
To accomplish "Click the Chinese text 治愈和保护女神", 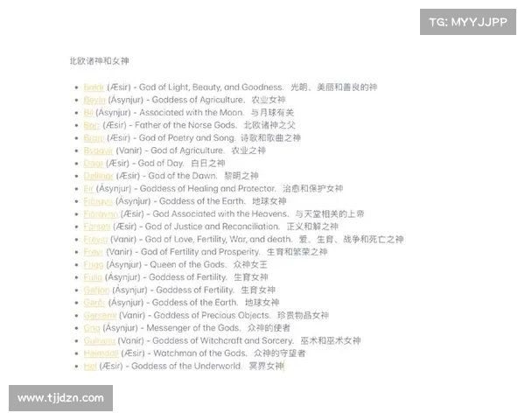I will pyautogui.click(x=312, y=189).
